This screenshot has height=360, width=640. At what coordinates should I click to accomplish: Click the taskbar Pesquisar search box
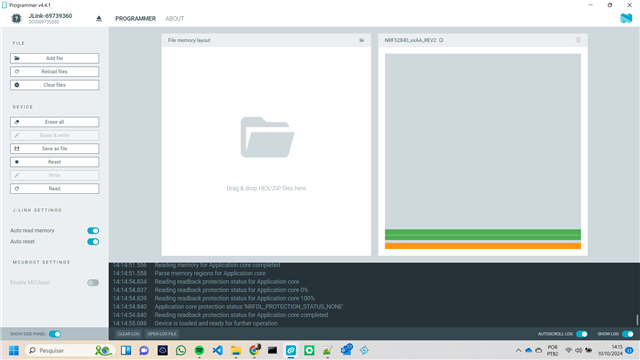click(69, 350)
